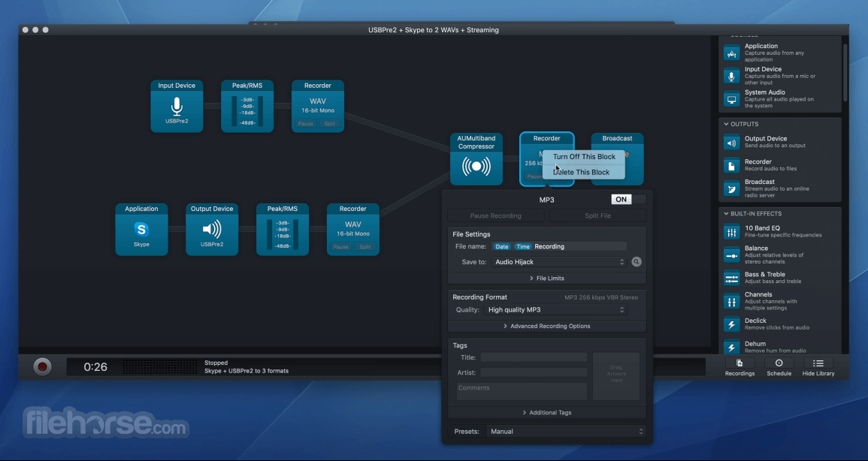Select the Input Device microphone icon in library
Viewport: 868px width, 461px height.
tap(732, 77)
